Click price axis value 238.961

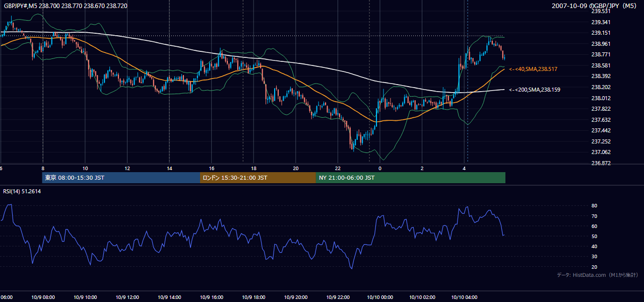click(x=601, y=44)
